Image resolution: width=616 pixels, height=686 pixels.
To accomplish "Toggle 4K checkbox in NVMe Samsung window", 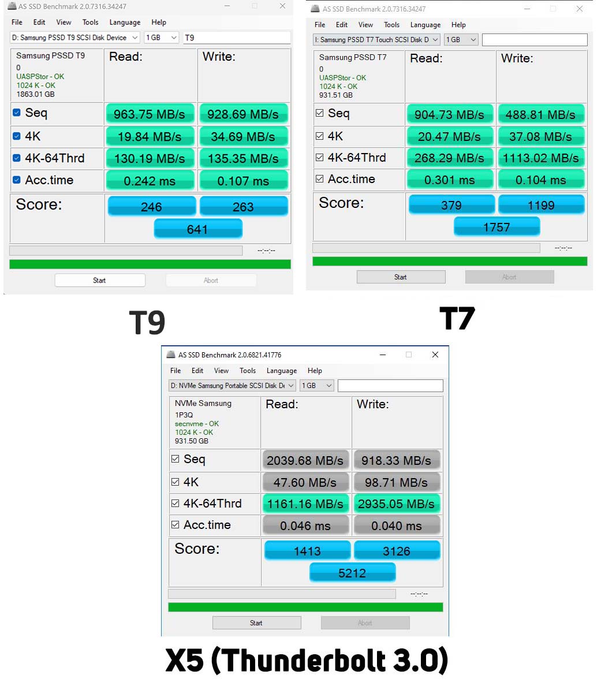I will pyautogui.click(x=176, y=482).
